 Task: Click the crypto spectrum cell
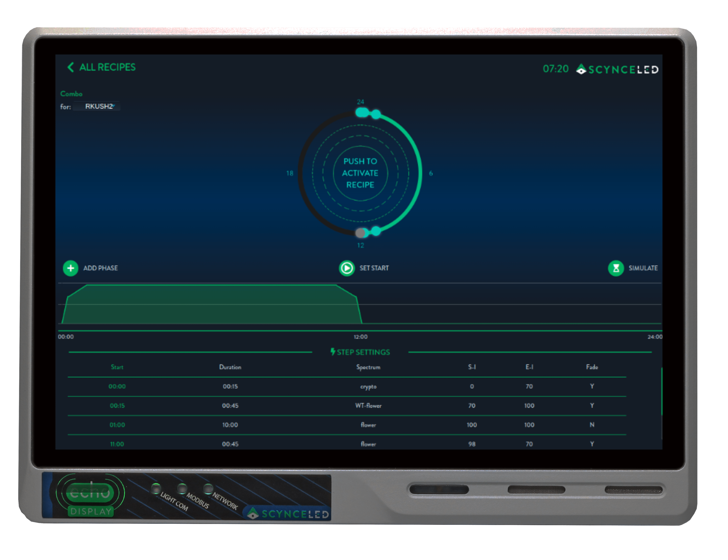368,387
